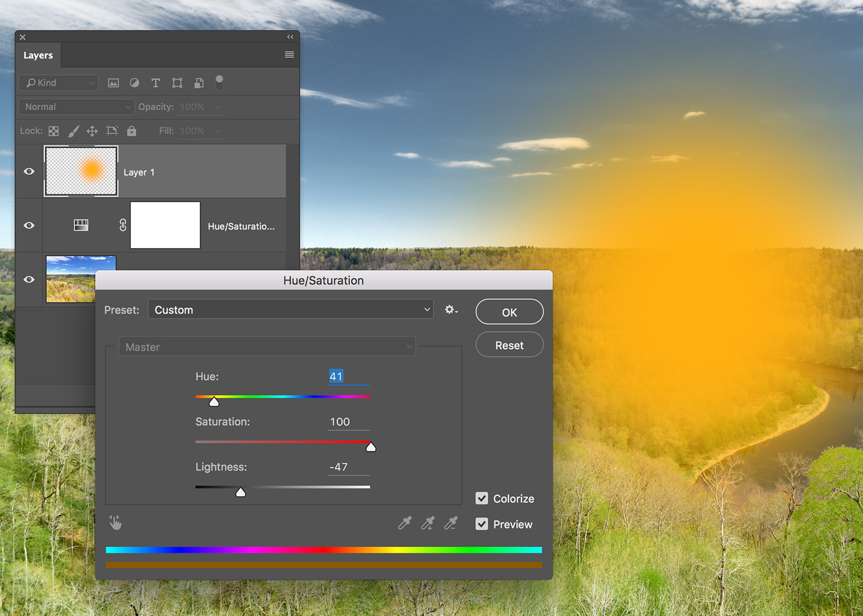Hide Hue/Saturation layer visibility eye
The image size is (863, 616).
point(29,225)
